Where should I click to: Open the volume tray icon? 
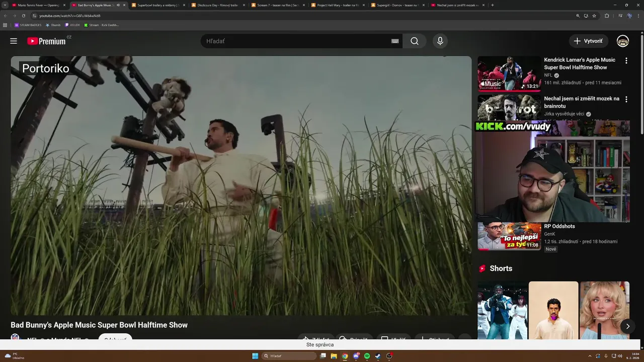click(620, 356)
